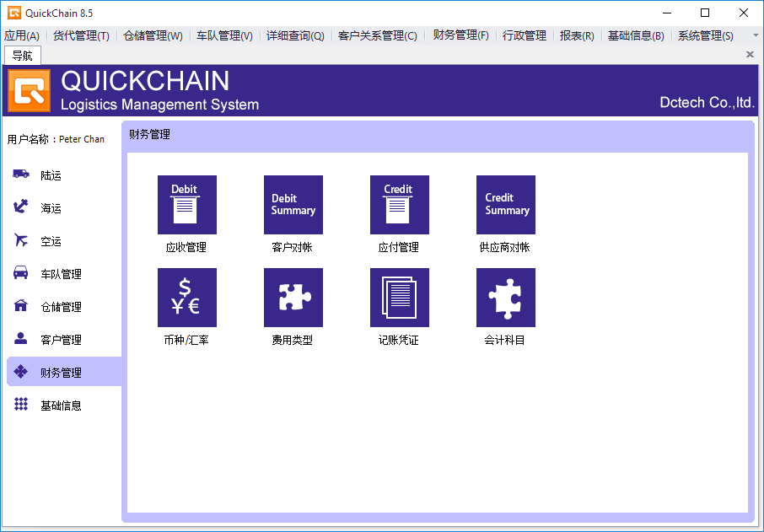Open 供应商对帐 Credit Summary icon
The width and height of the screenshot is (764, 532).
coord(505,205)
